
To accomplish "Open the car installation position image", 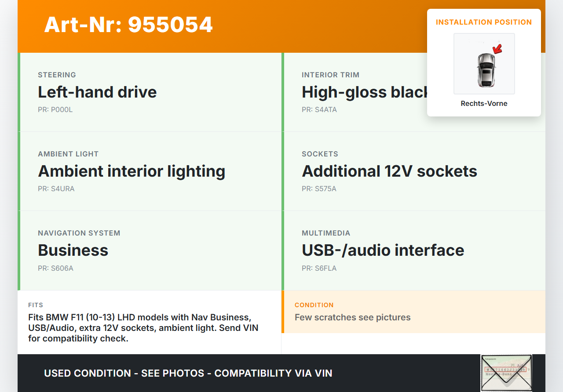I will [484, 64].
